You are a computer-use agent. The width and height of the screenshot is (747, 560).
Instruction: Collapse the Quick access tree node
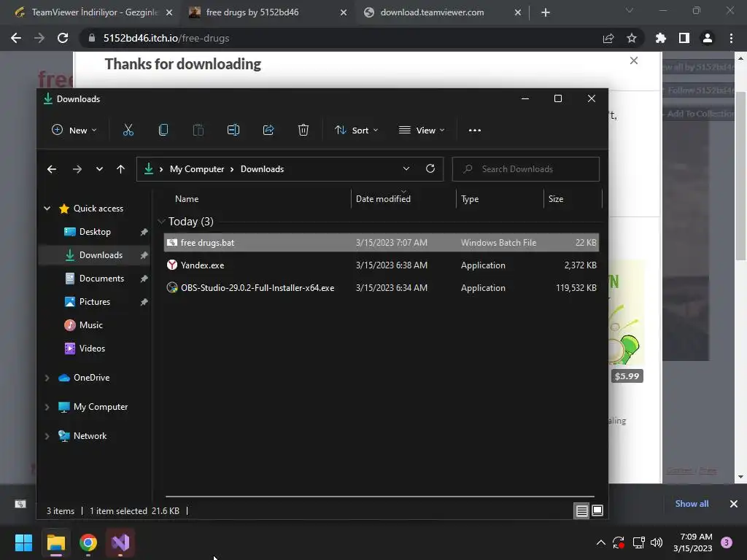pos(47,208)
